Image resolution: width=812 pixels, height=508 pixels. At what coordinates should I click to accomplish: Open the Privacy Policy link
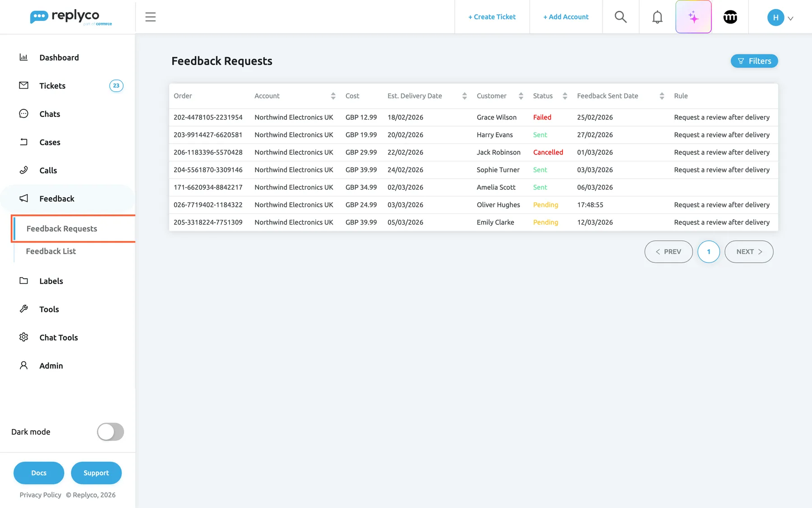(x=41, y=495)
